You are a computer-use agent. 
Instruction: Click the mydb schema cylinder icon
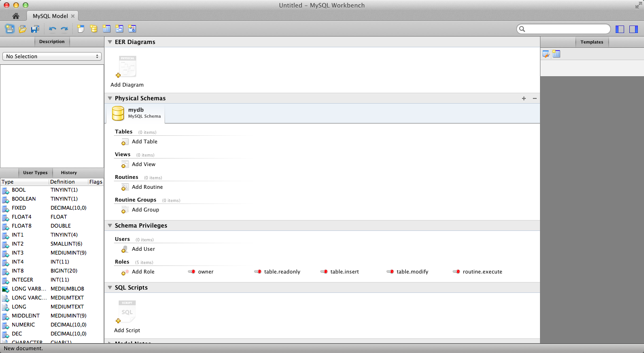coord(118,114)
